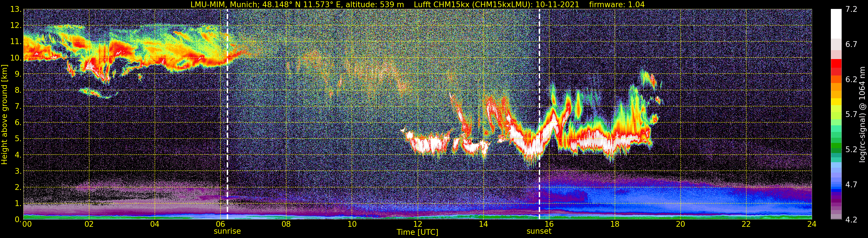Click the colorbar tick value 5.2
868x238 pixels.
coord(851,150)
